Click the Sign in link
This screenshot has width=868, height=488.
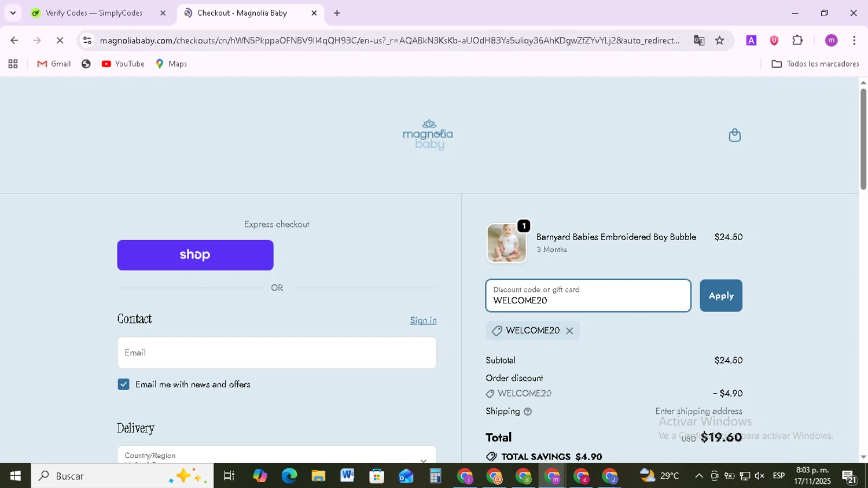(423, 321)
